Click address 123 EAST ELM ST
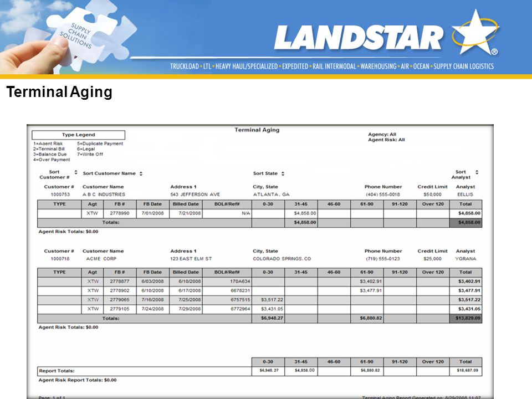532x399 pixels. click(x=191, y=259)
